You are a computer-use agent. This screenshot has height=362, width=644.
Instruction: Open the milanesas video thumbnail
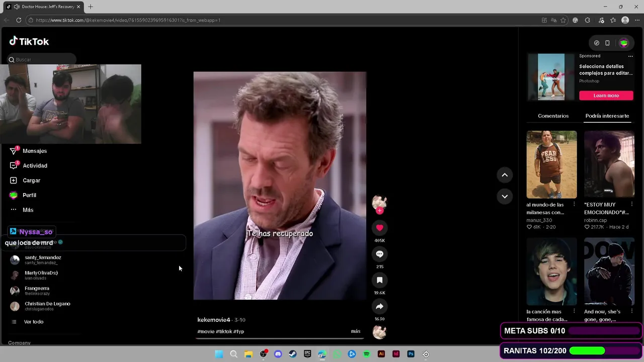551,164
